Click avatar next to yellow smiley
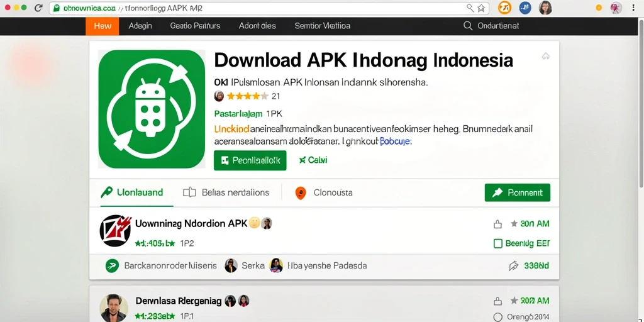Viewport: 644px width, 322px height. click(267, 223)
